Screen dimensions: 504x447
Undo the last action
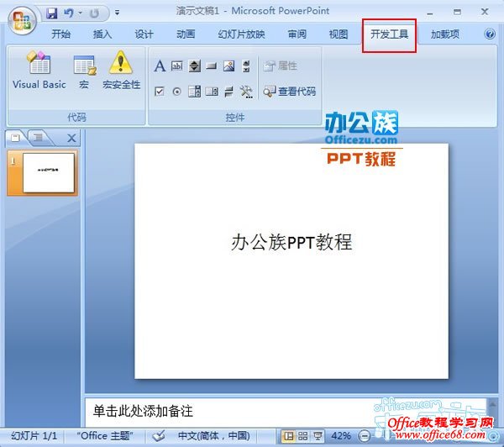click(x=69, y=13)
